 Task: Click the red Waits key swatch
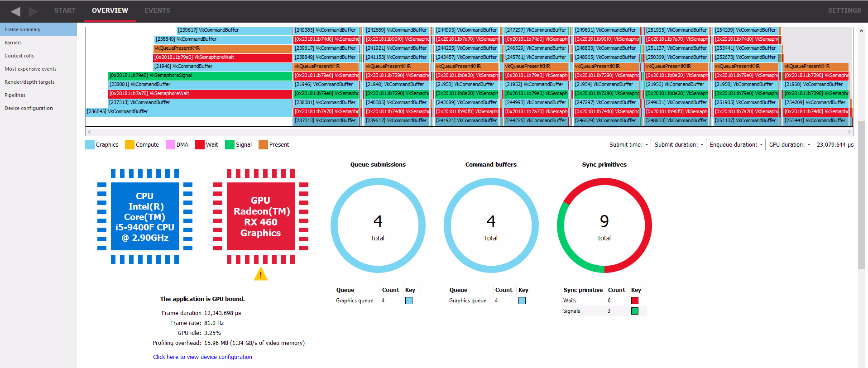coord(634,301)
